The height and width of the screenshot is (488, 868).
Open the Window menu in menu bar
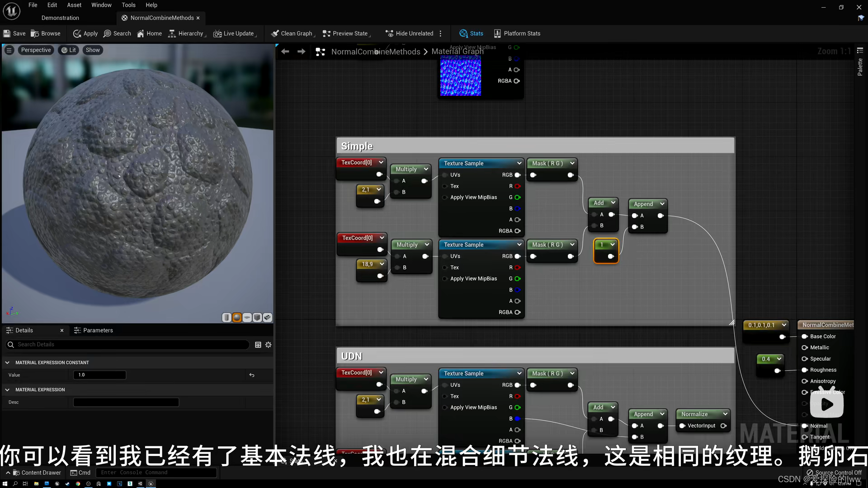coord(101,5)
